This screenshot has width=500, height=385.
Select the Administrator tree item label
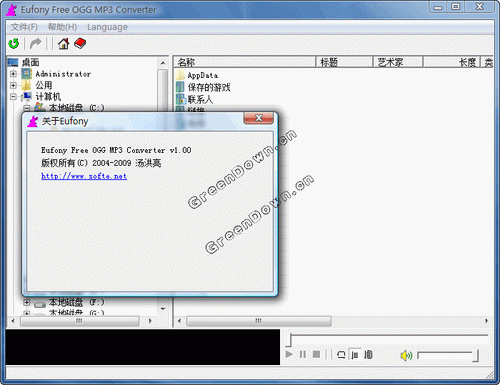[63, 74]
